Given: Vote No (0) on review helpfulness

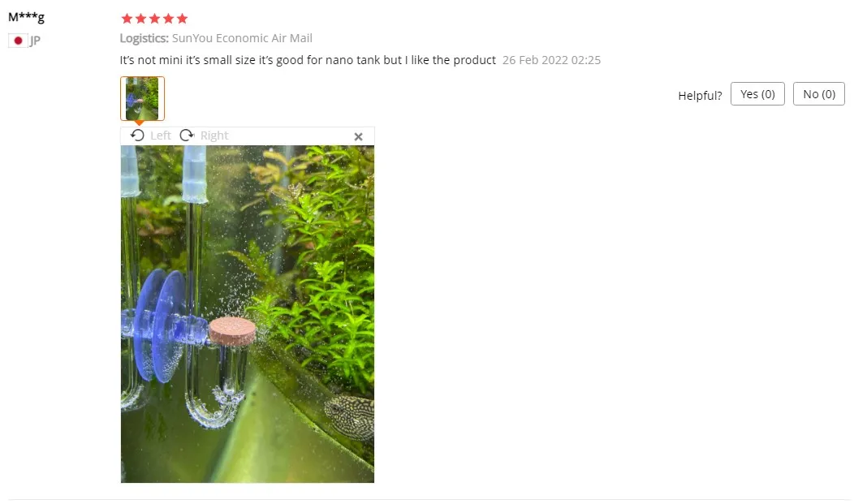Looking at the screenshot, I should (819, 93).
